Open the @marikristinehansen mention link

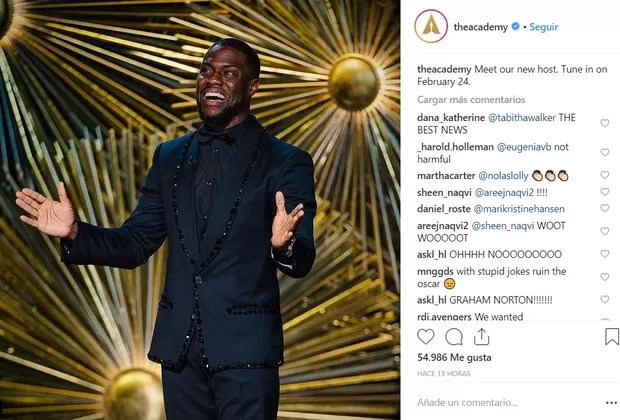(519, 209)
